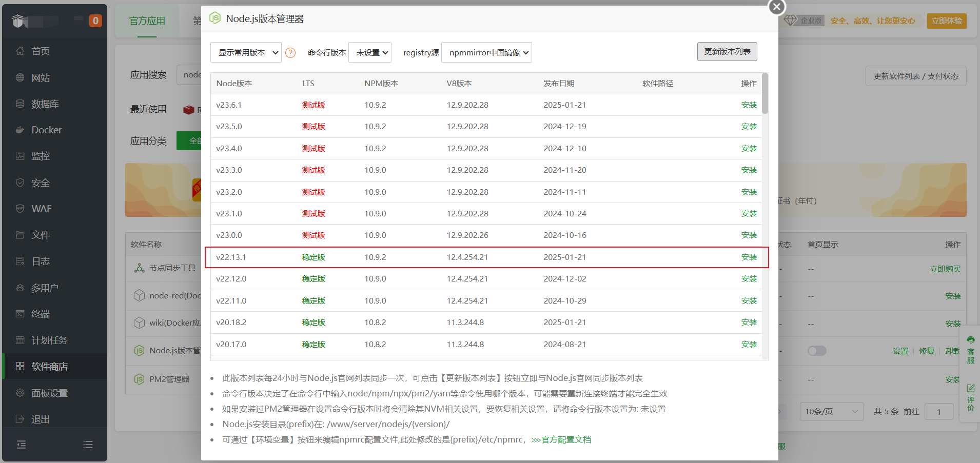Image resolution: width=980 pixels, height=463 pixels.
Task: Install Node v20.18.2
Action: tap(749, 322)
